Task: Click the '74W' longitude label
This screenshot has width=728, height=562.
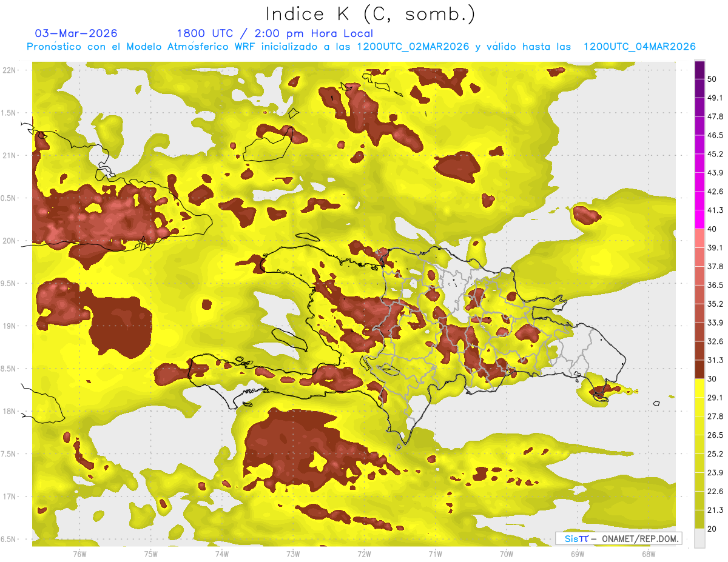Action: pyautogui.click(x=222, y=554)
